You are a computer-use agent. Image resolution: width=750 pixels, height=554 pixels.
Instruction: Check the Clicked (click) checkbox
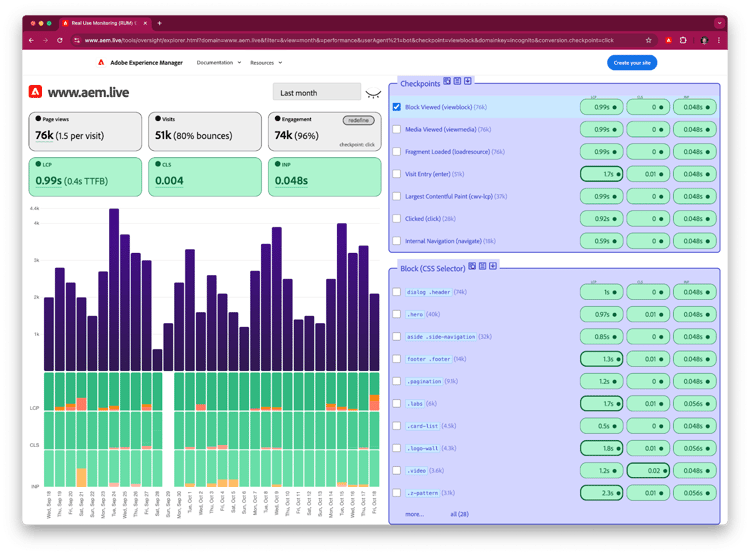tap(397, 218)
